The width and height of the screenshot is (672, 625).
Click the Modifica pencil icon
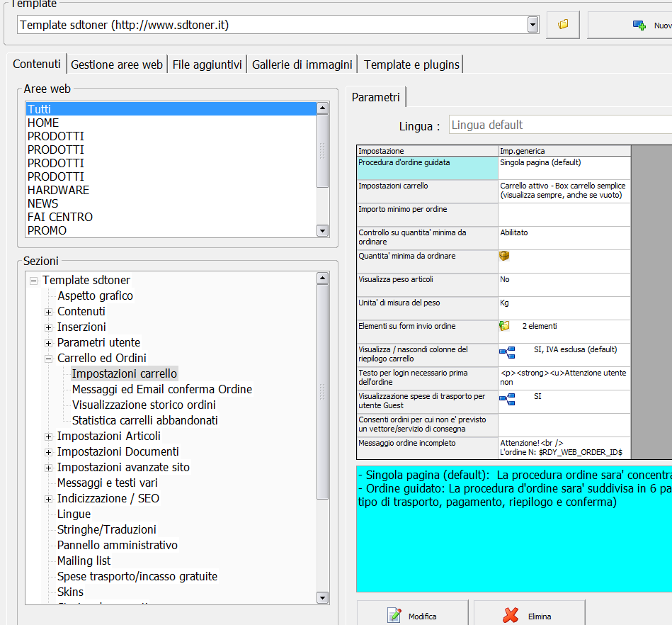pyautogui.click(x=394, y=615)
